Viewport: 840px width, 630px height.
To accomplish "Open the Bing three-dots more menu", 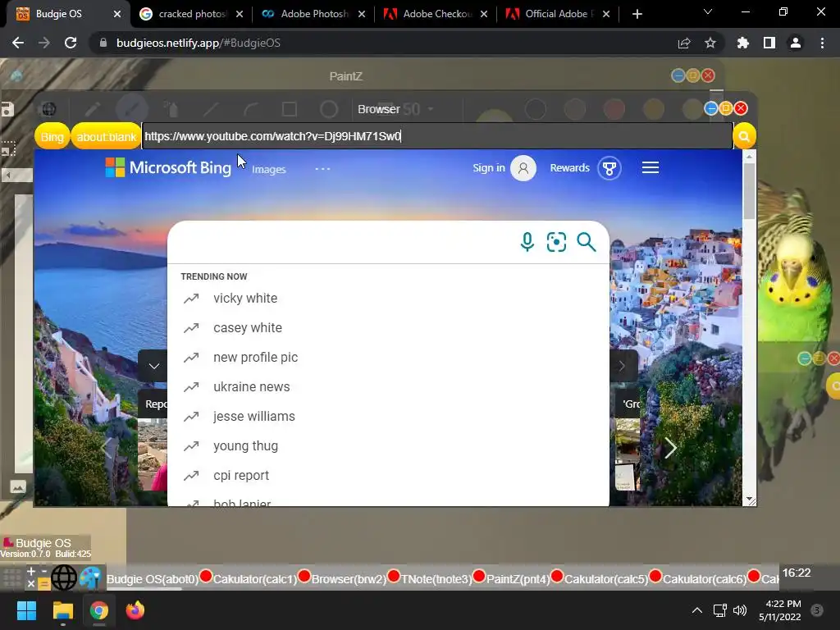I will pos(322,169).
